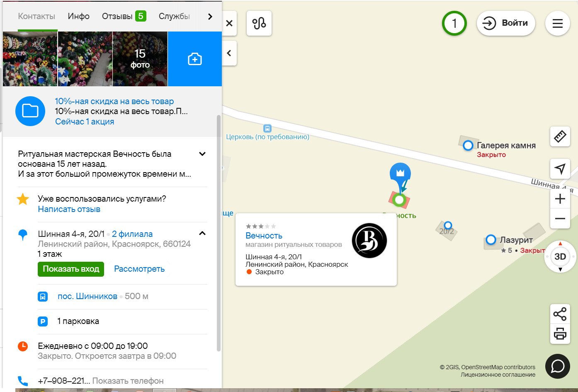
Task: Click the bus stop icon in panel
Action: [43, 297]
